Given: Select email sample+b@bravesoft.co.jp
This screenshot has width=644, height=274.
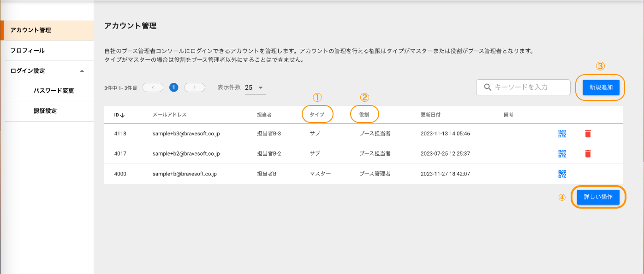Looking at the screenshot, I should pyautogui.click(x=185, y=174).
